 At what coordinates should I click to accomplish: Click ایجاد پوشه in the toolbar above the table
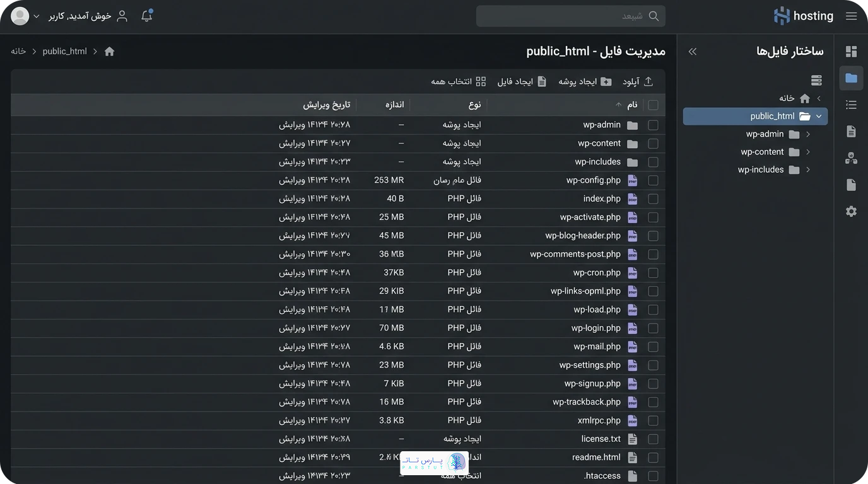585,82
